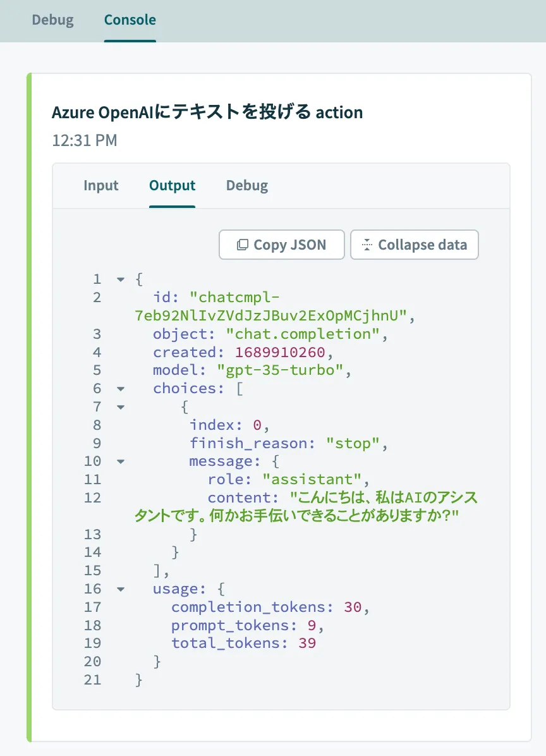Collapse the message object arrow
Screen dimensions: 546x756
(x=120, y=462)
